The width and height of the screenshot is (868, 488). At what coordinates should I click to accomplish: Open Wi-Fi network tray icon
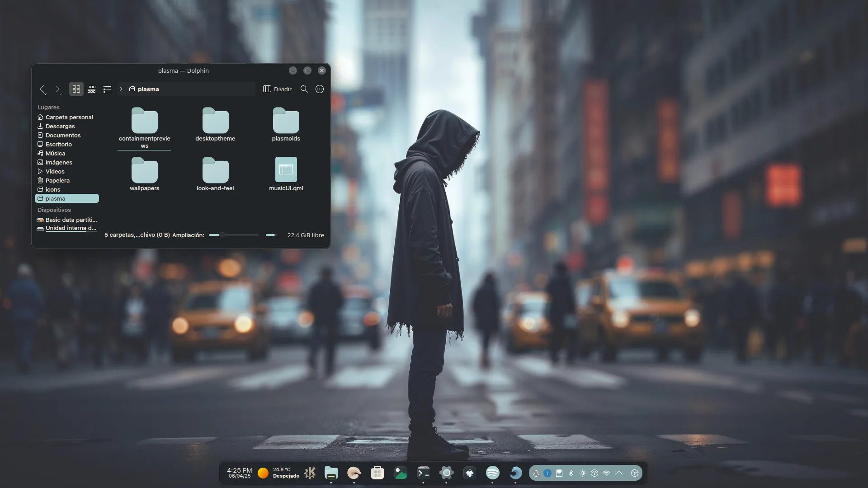[x=606, y=473]
